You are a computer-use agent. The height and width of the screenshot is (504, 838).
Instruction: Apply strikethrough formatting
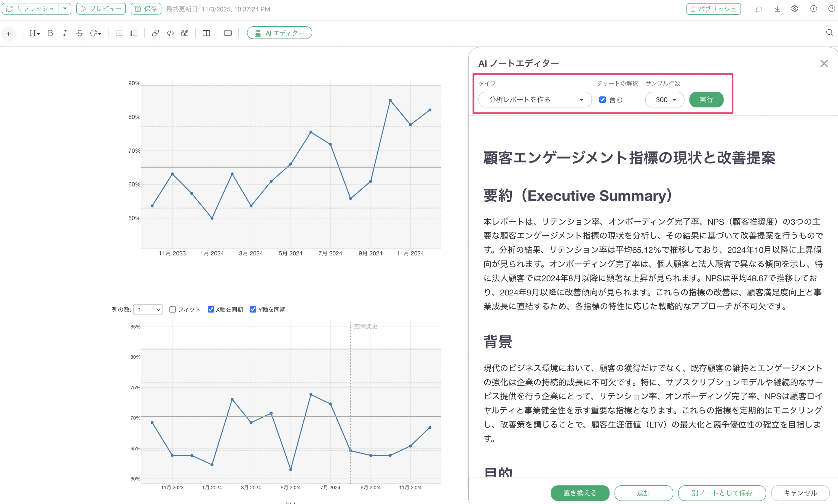[x=79, y=33]
